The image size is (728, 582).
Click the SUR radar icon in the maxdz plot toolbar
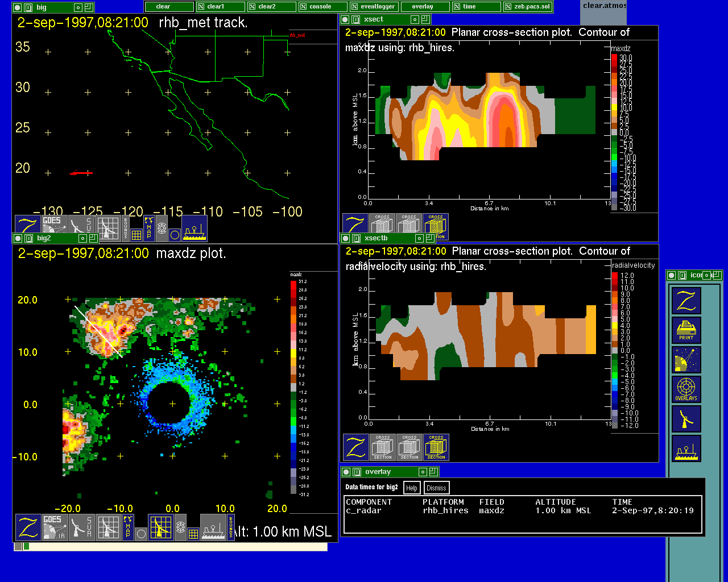[81, 527]
